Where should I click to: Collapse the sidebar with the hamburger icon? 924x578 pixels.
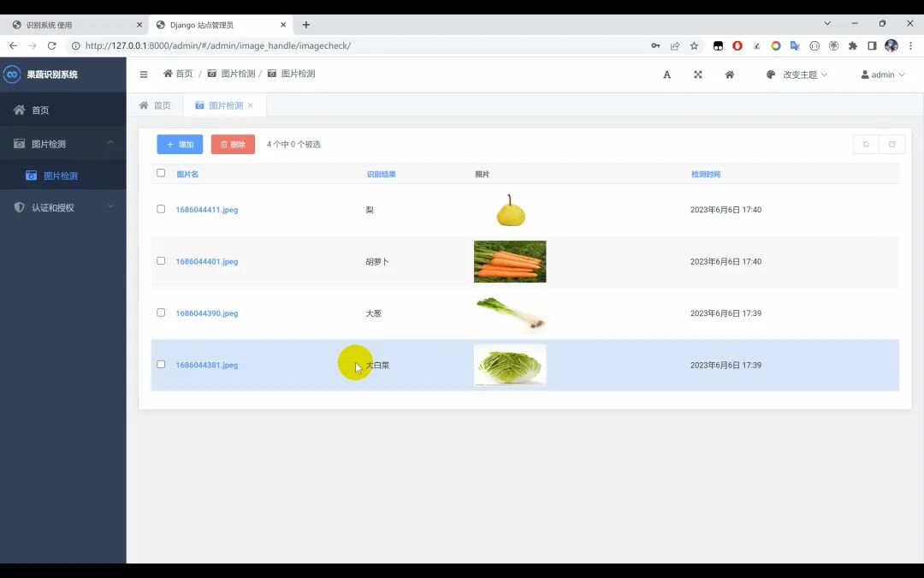click(x=144, y=74)
